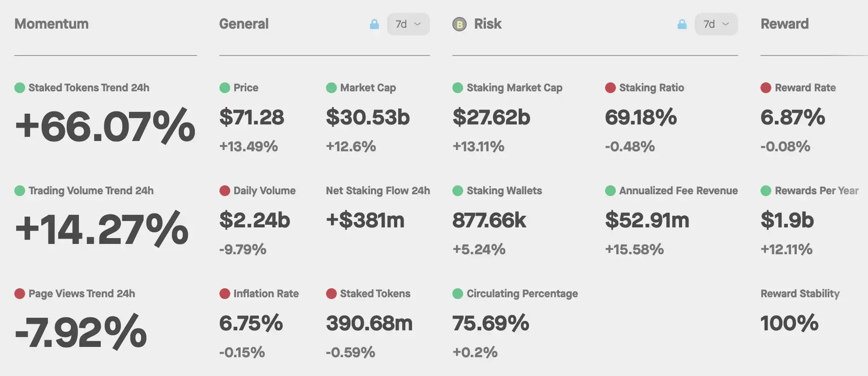This screenshot has height=376, width=868.
Task: Click the Staked Tokens Trend +66.07% value
Action: (105, 127)
